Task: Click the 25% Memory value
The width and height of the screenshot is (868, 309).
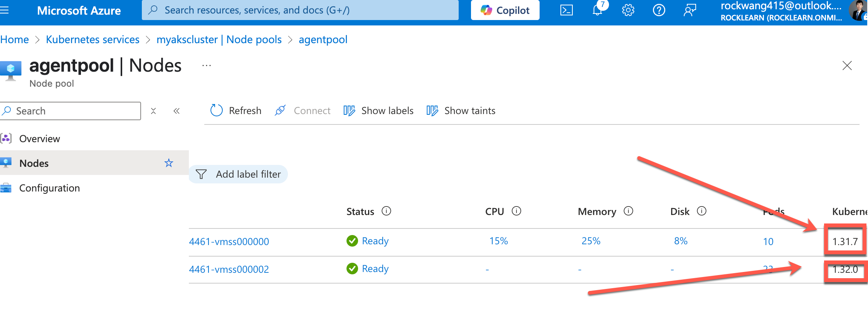Action: pos(591,241)
